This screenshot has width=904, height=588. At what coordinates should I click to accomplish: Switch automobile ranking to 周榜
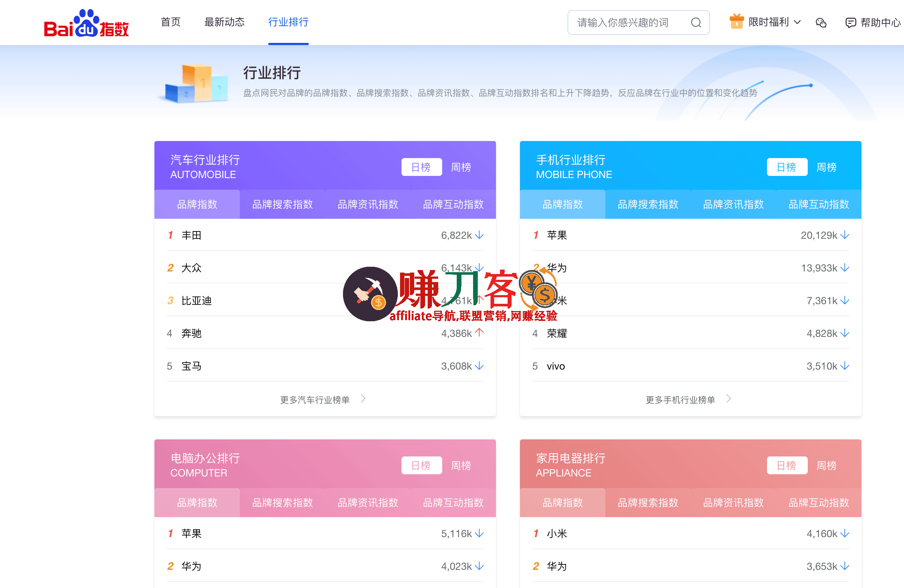point(461,167)
